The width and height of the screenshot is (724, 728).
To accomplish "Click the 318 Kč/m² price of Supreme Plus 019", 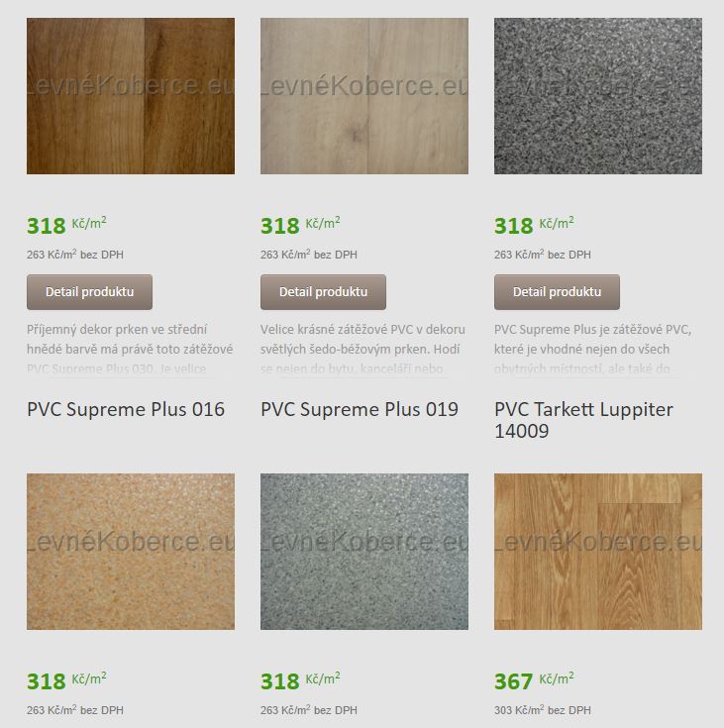I will (300, 681).
